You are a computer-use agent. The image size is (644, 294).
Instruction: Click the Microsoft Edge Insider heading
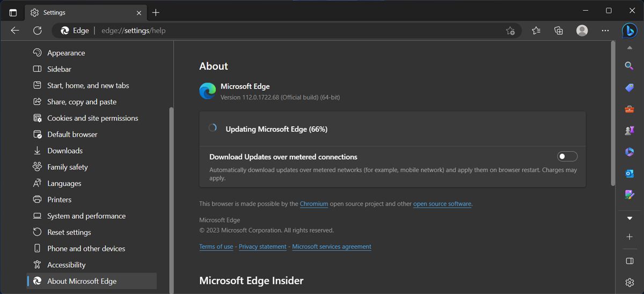(251, 281)
